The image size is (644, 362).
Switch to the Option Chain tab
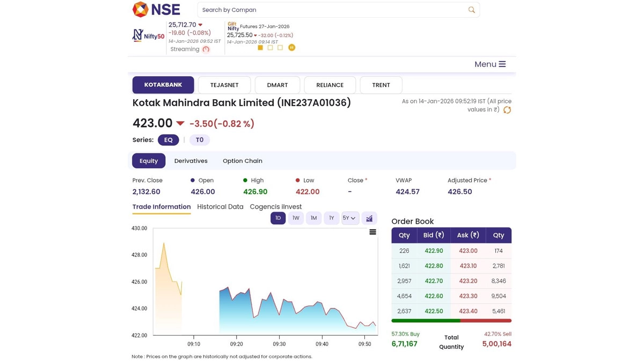pyautogui.click(x=242, y=161)
